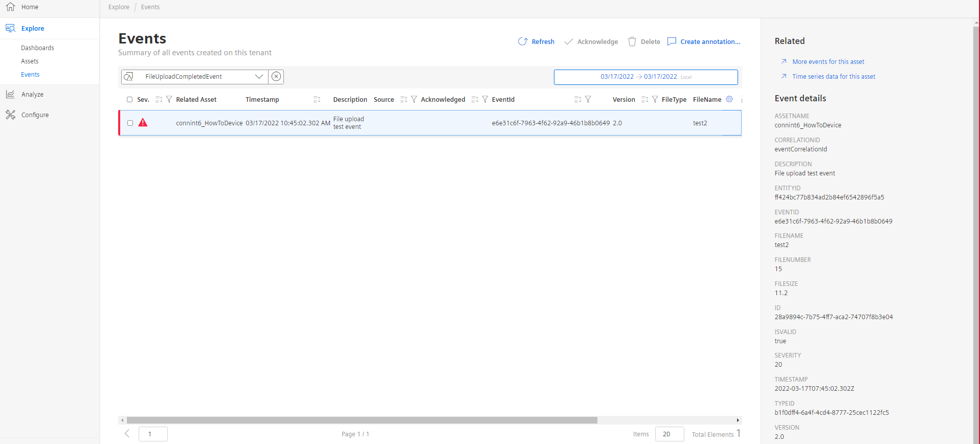Select Events in the sidebar

[30, 75]
